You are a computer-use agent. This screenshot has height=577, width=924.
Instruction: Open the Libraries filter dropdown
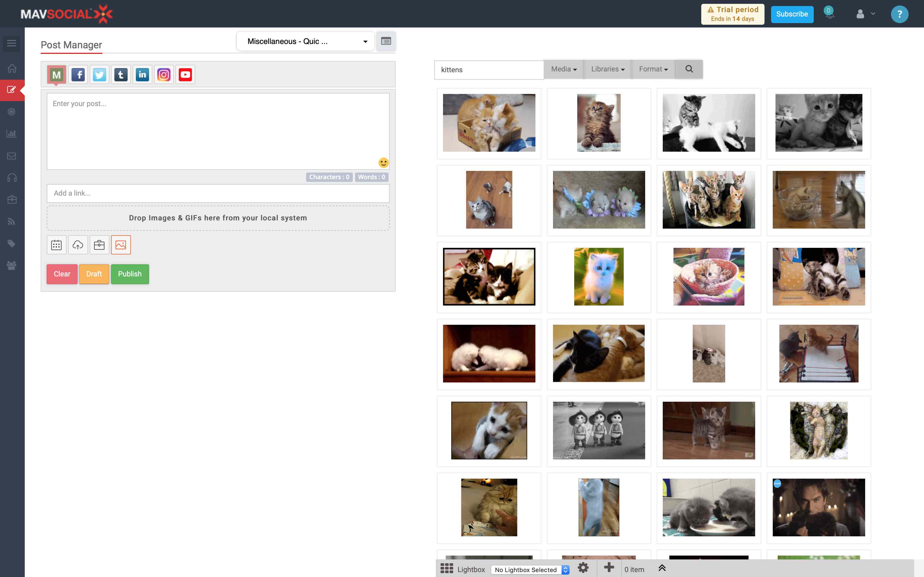[x=607, y=69]
